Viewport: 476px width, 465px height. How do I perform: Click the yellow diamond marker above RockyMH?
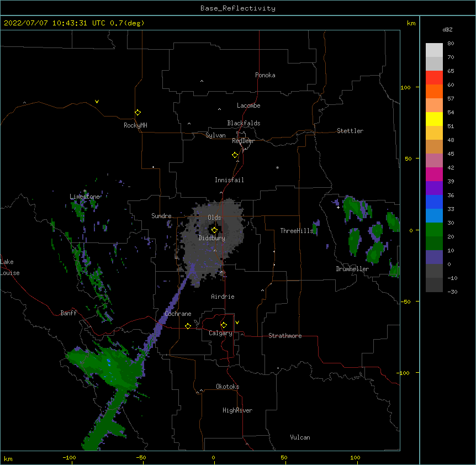pos(137,113)
